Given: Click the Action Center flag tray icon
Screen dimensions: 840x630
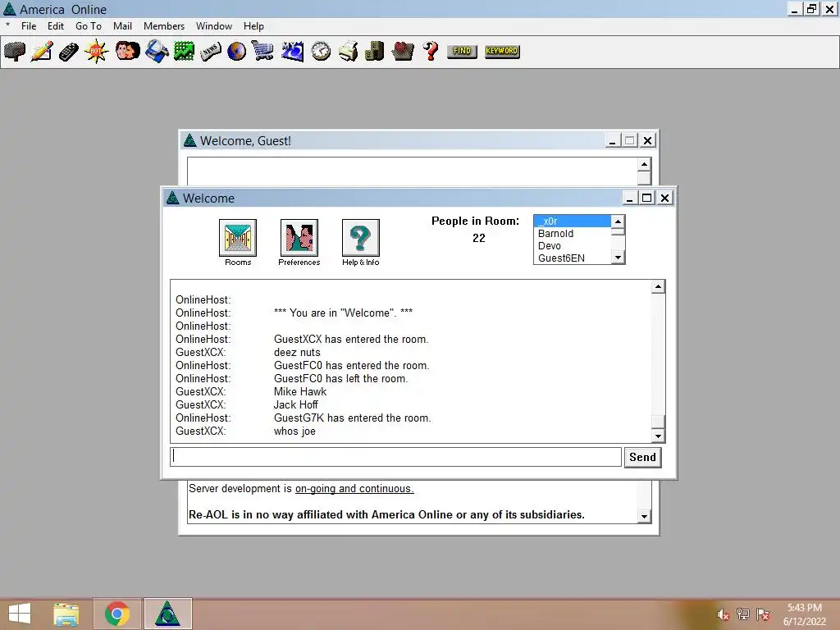Looking at the screenshot, I should [x=763, y=614].
